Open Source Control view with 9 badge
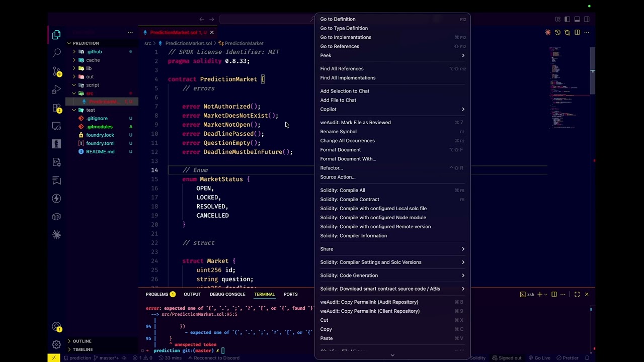The image size is (644, 362). coord(56,71)
